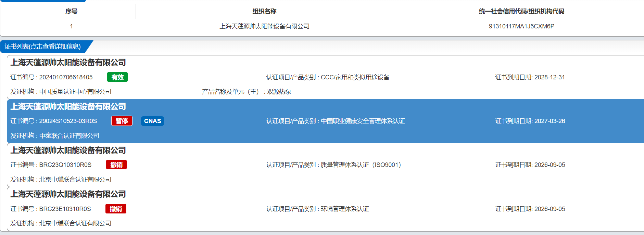The width and height of the screenshot is (644, 235).
Task: Select certificate number BRC23E10310R0S
Action: click(x=65, y=209)
